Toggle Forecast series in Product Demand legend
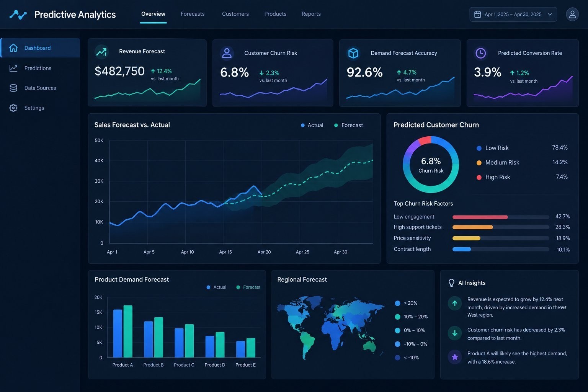Viewport: 588px width, 392px height. pyautogui.click(x=248, y=287)
